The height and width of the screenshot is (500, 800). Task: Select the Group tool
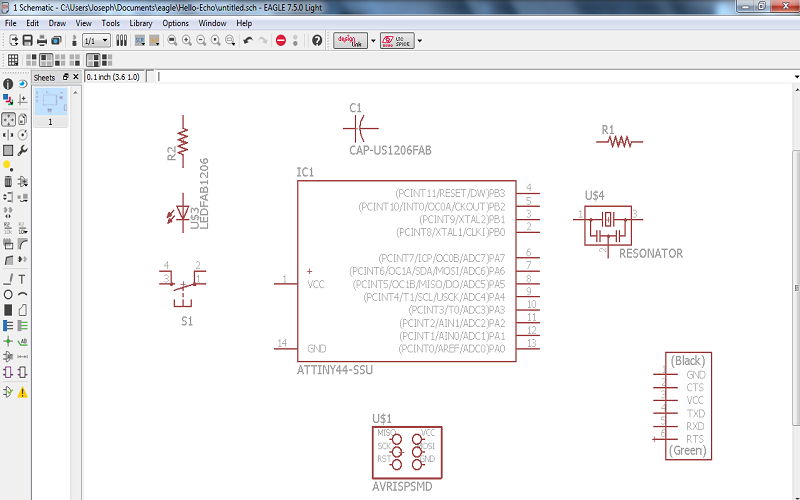pos(8,151)
